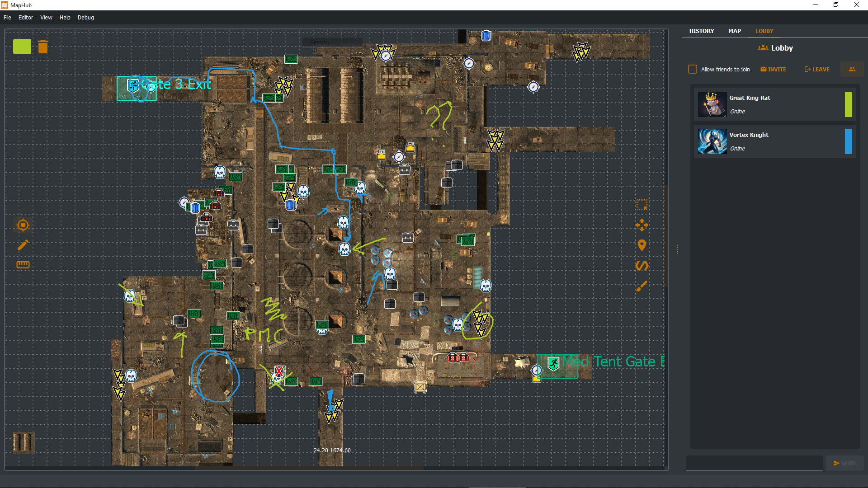Viewport: 868px width, 488px height.
Task: Select the spline drawing tool
Action: 642,266
